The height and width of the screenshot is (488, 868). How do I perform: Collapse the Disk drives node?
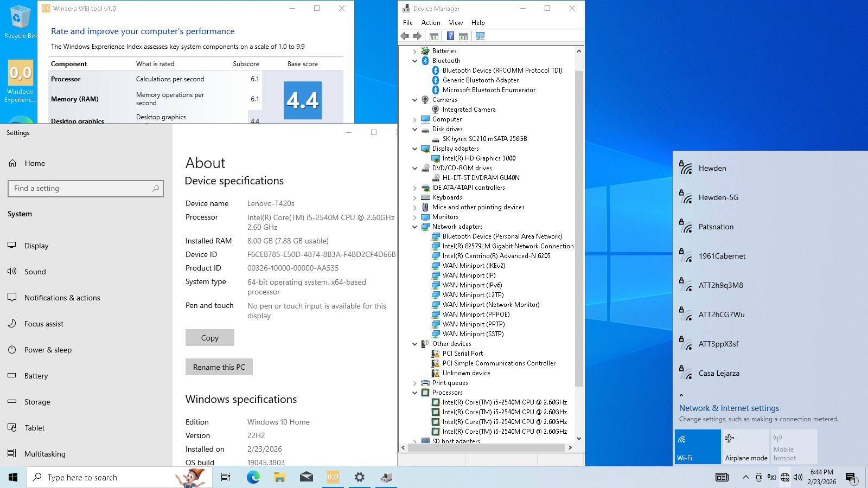coord(415,129)
